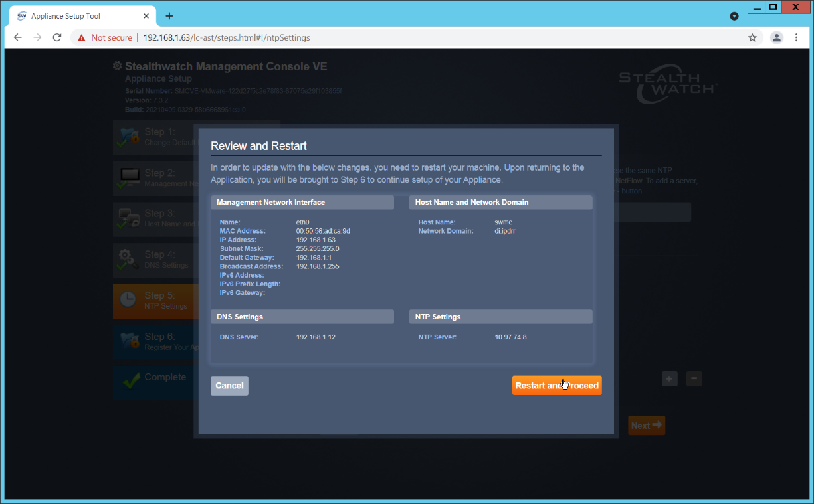
Task: Bookmark this page with star icon
Action: (752, 38)
